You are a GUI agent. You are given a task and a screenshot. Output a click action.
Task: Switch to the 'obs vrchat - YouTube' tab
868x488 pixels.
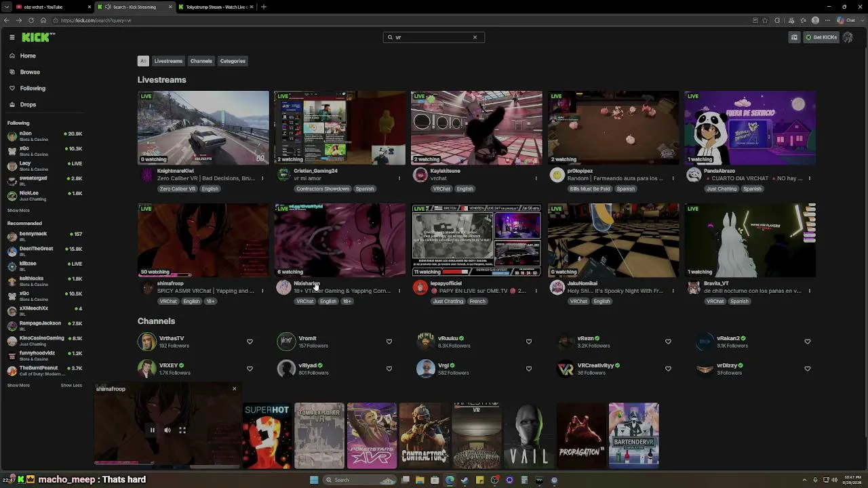(54, 7)
